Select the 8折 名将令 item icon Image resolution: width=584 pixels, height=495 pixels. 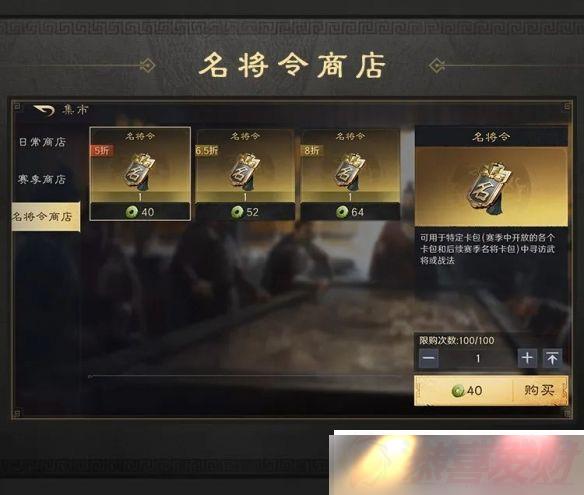pyautogui.click(x=349, y=172)
